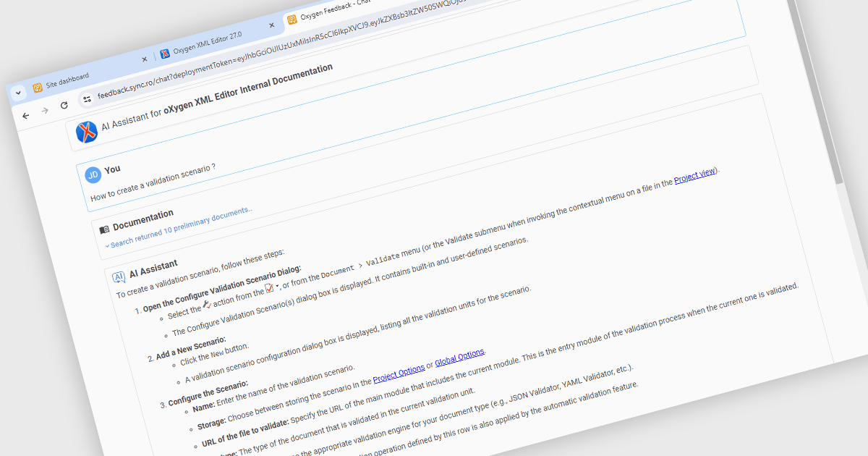Open the Project Options link
This screenshot has width=868, height=456.
pos(399,373)
